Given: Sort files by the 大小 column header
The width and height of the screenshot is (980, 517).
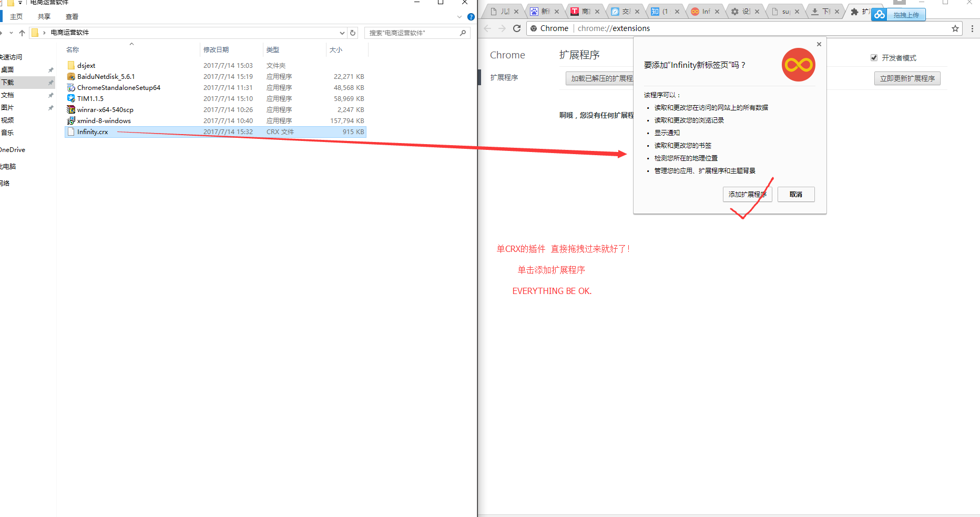Looking at the screenshot, I should (x=336, y=50).
